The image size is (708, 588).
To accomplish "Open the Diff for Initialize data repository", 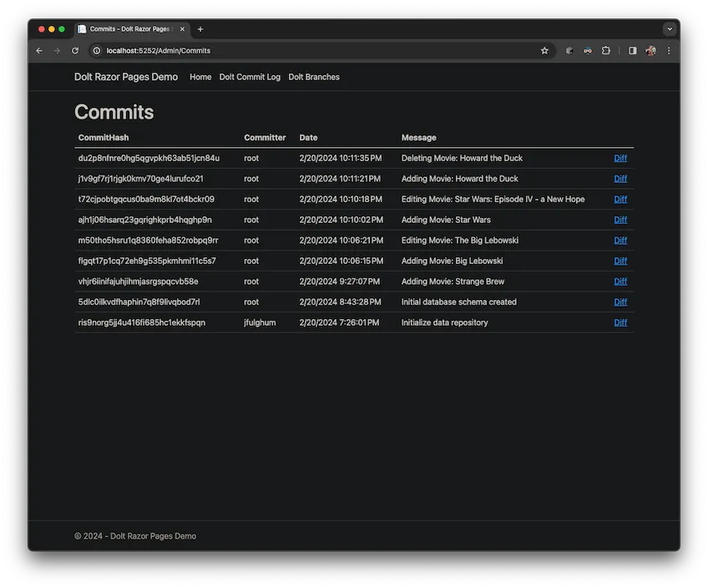I will 620,322.
